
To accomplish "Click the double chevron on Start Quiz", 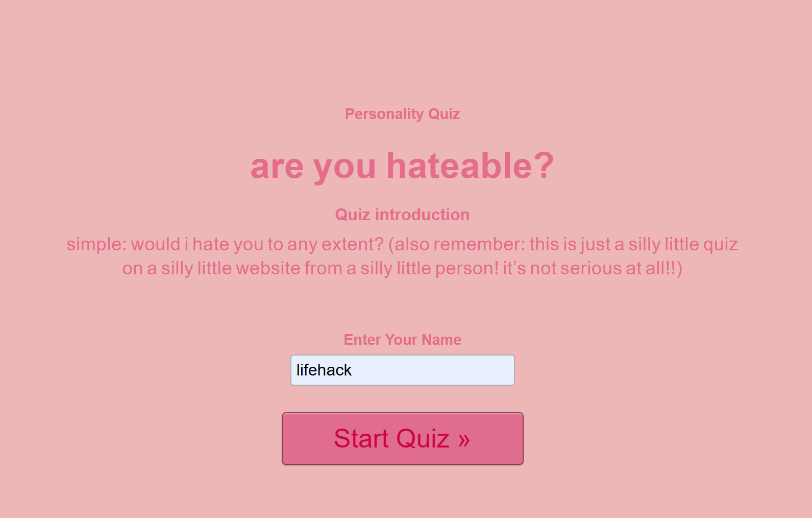I will click(463, 439).
